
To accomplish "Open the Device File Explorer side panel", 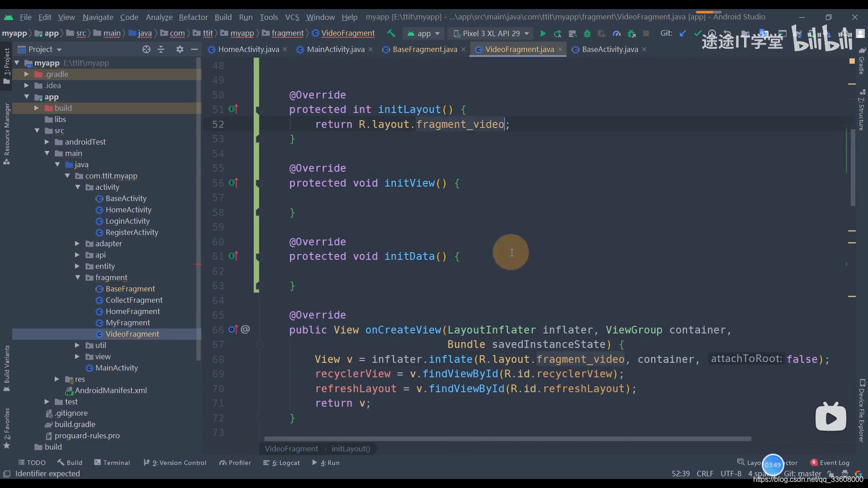I will click(x=862, y=410).
